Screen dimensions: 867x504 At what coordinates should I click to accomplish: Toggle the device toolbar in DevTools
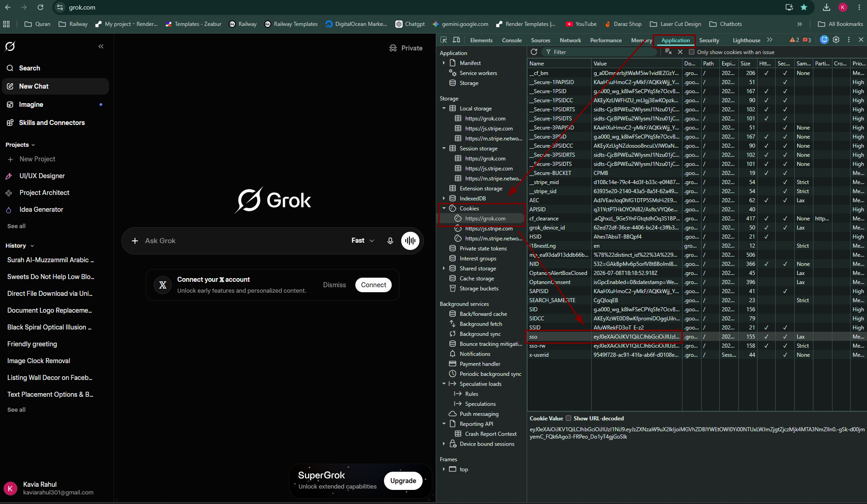(x=457, y=40)
